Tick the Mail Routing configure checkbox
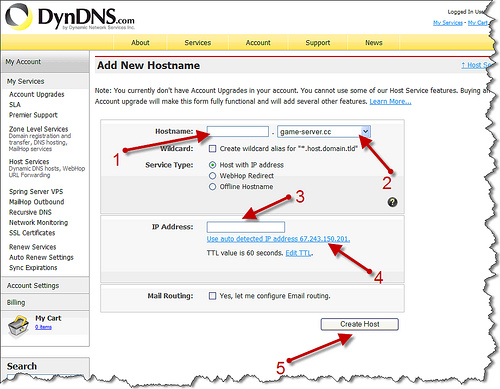The height and width of the screenshot is (389, 500). [x=212, y=296]
